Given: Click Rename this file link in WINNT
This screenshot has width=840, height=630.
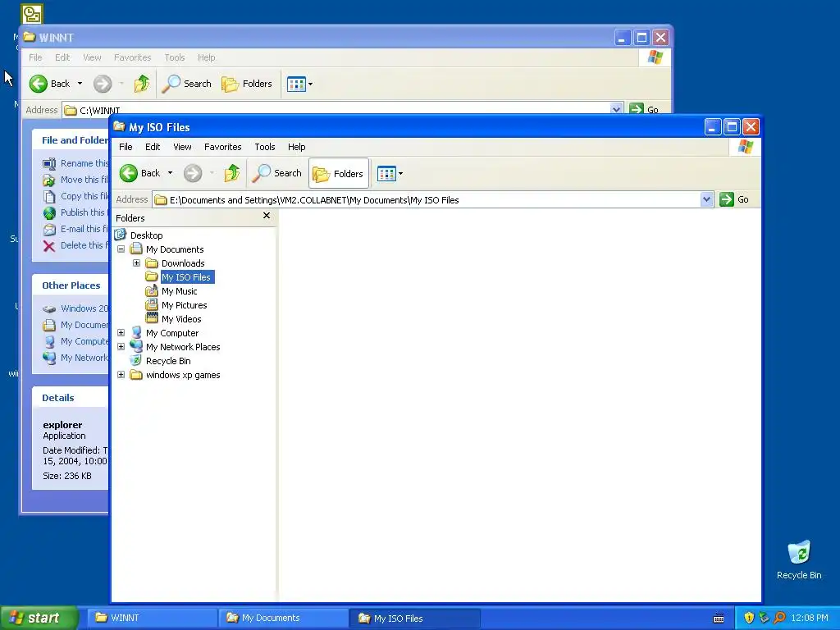Looking at the screenshot, I should pos(84,163).
